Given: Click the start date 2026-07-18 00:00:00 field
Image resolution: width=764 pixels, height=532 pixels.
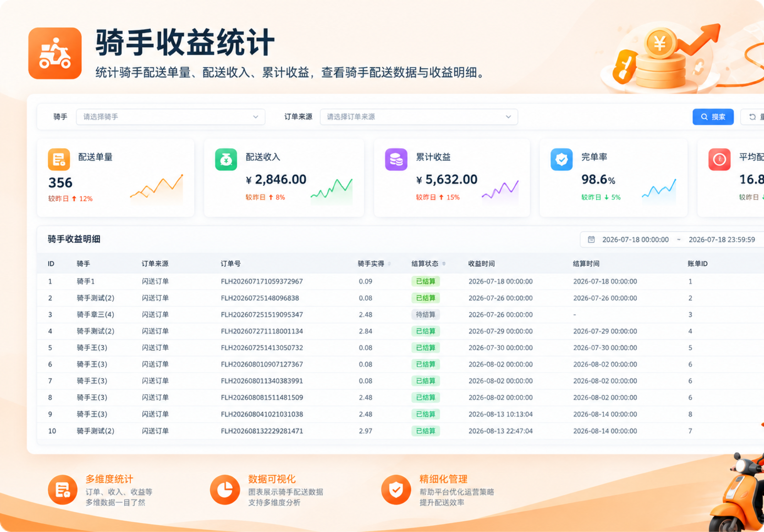Looking at the screenshot, I should 635,240.
